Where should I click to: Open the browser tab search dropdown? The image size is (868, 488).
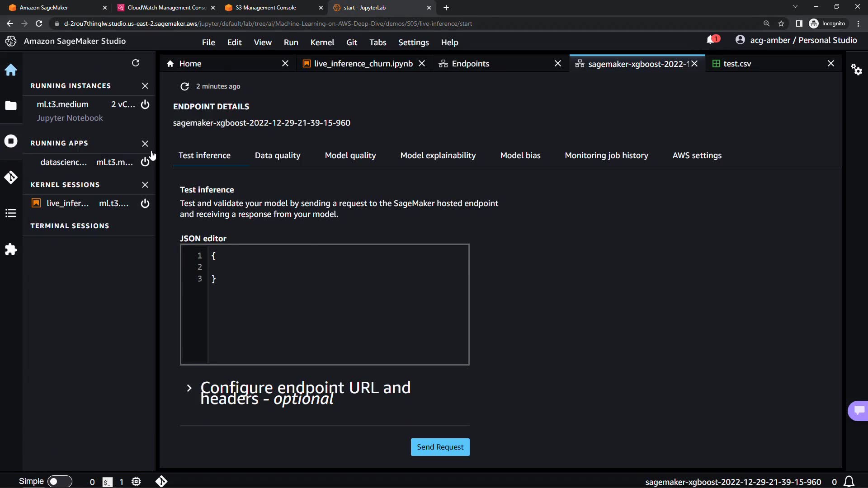click(795, 7)
